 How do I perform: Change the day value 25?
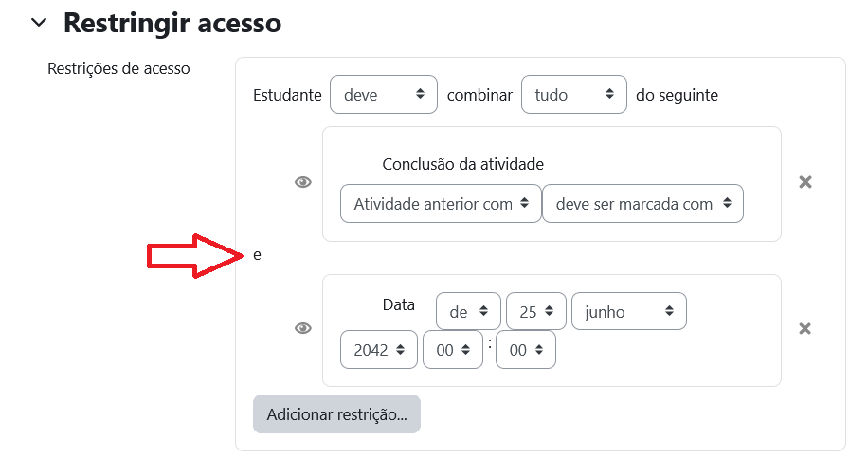click(x=536, y=312)
